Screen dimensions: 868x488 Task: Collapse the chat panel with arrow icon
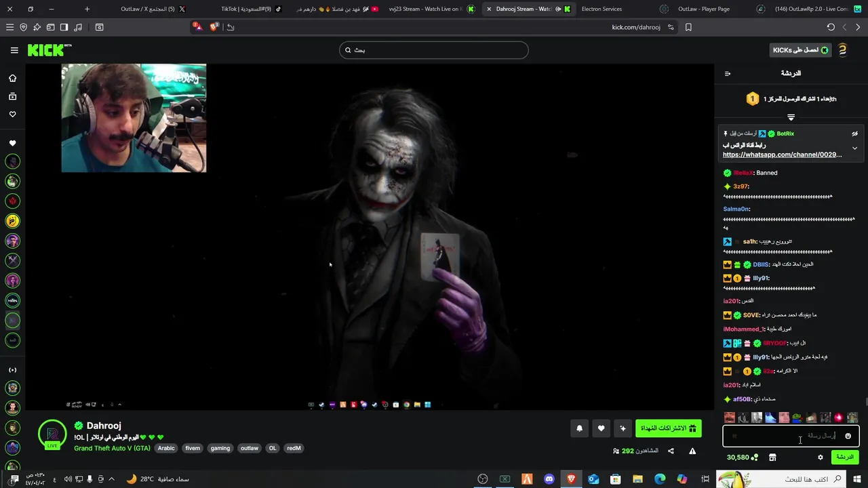point(728,73)
